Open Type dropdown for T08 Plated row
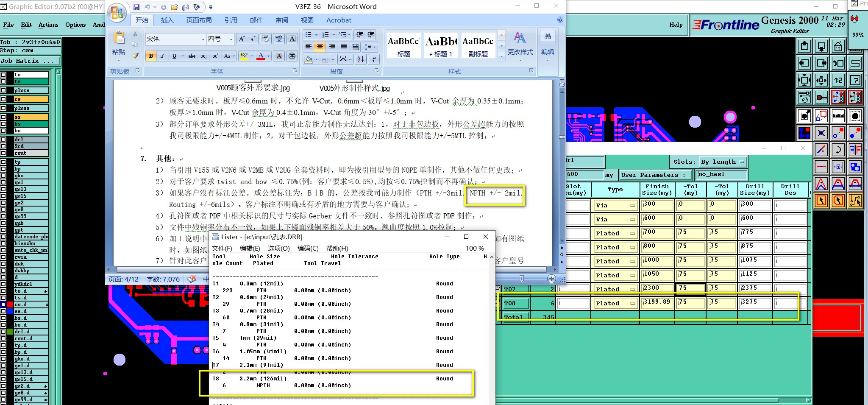Image resolution: width=868 pixels, height=405 pixels. click(616, 303)
